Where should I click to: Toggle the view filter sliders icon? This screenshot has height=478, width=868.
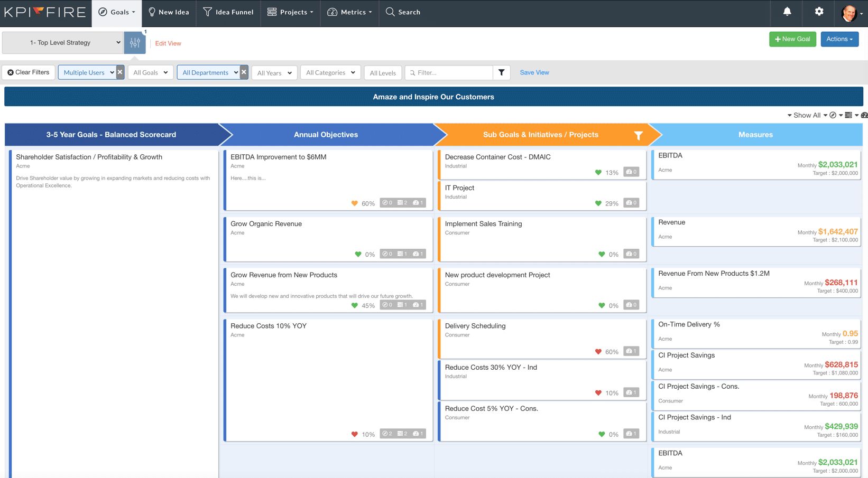point(135,43)
